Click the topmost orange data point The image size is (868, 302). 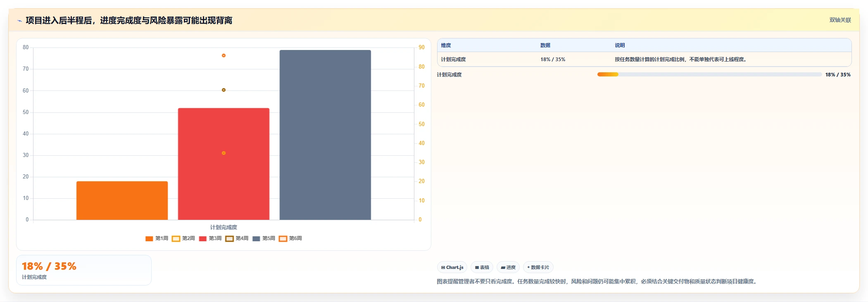pos(224,55)
